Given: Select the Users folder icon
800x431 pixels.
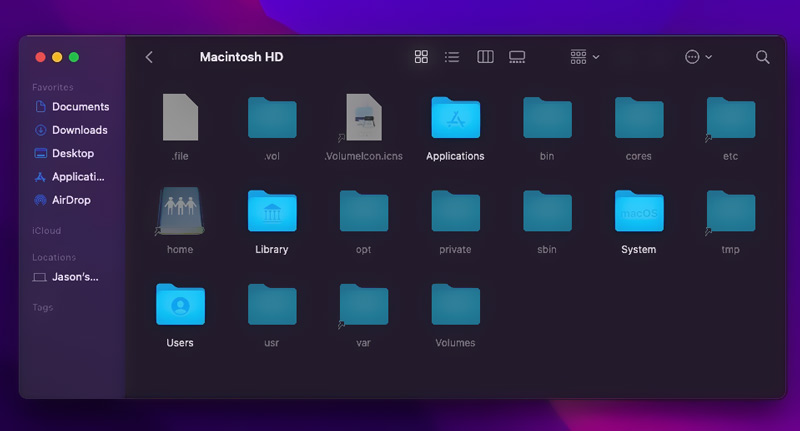Looking at the screenshot, I should click(180, 304).
